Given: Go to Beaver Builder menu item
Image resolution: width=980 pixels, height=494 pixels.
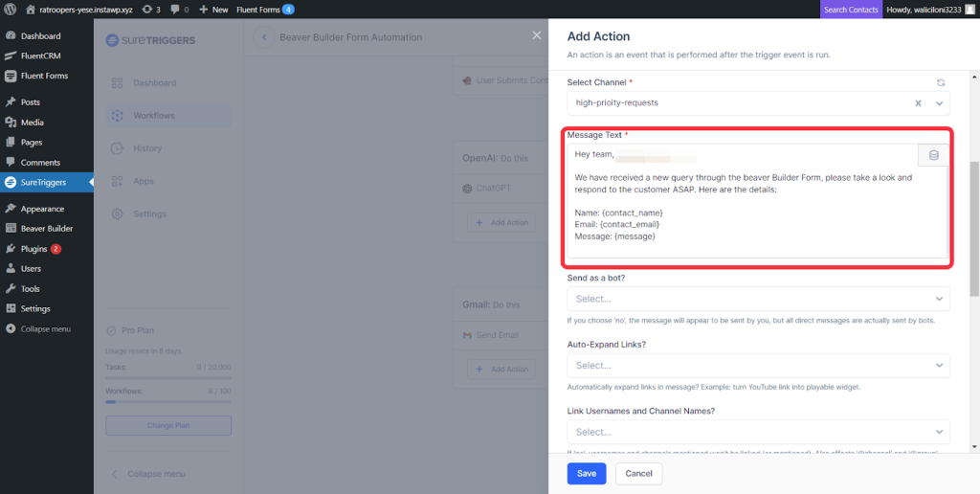Looking at the screenshot, I should pos(47,229).
